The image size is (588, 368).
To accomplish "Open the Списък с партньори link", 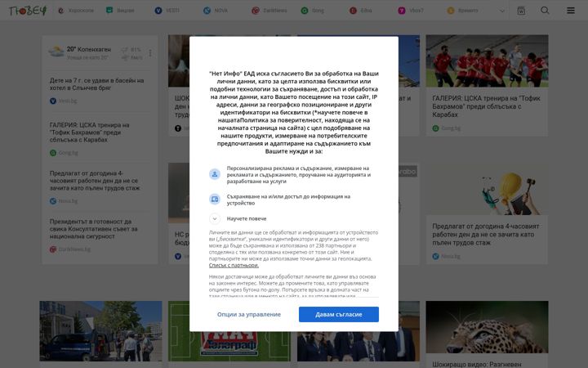I will point(234,265).
